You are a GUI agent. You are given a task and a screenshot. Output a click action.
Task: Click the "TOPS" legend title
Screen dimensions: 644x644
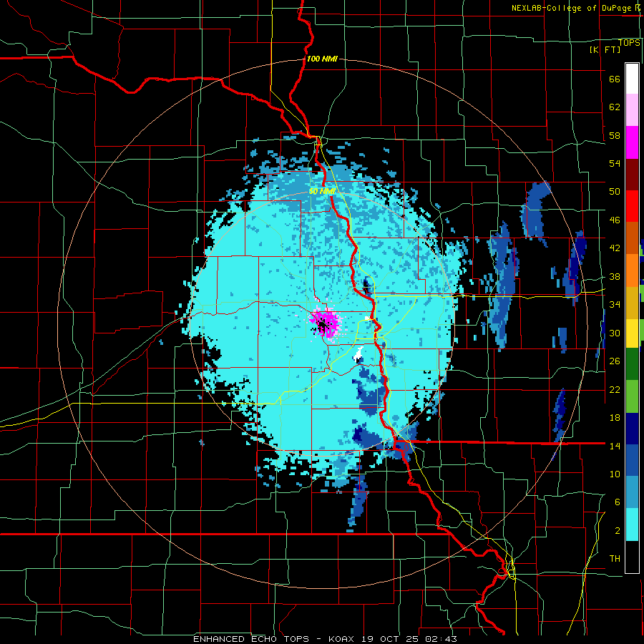click(x=629, y=43)
